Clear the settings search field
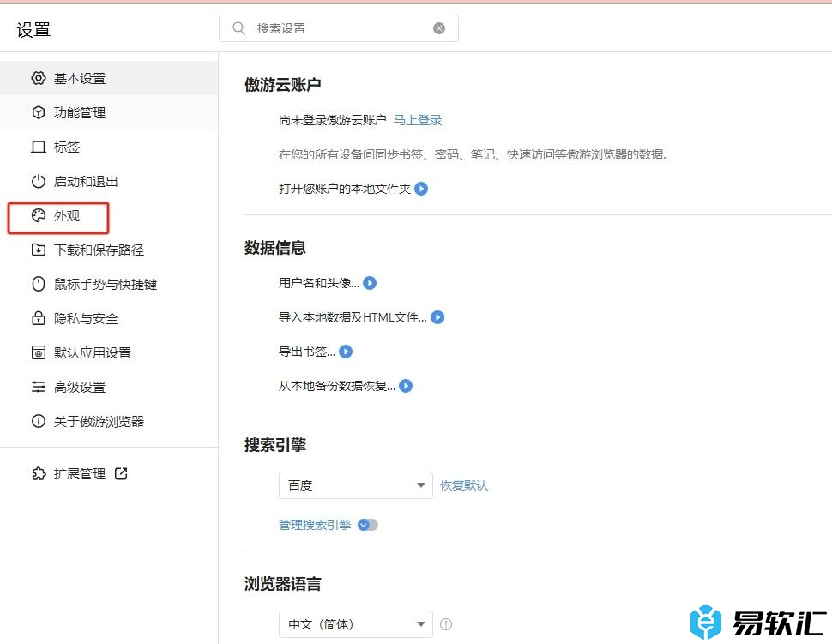The width and height of the screenshot is (832, 644). click(x=439, y=28)
